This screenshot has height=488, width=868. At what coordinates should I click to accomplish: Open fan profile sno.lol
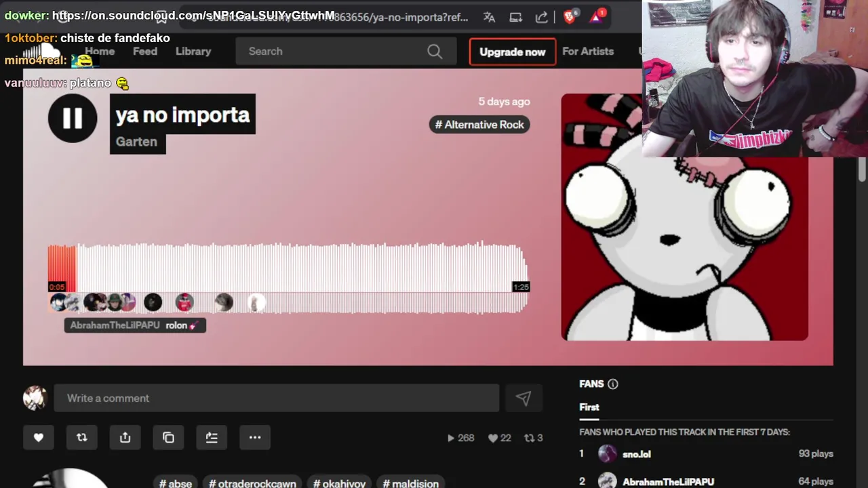point(637,454)
